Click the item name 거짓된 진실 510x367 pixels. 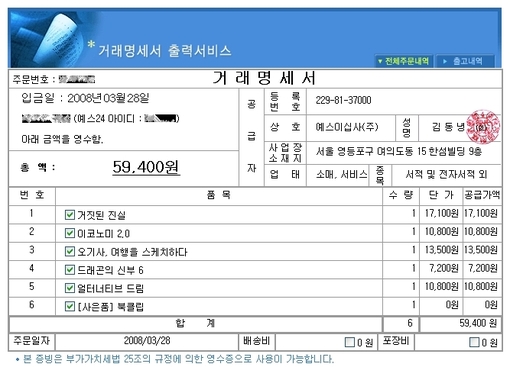(101, 215)
